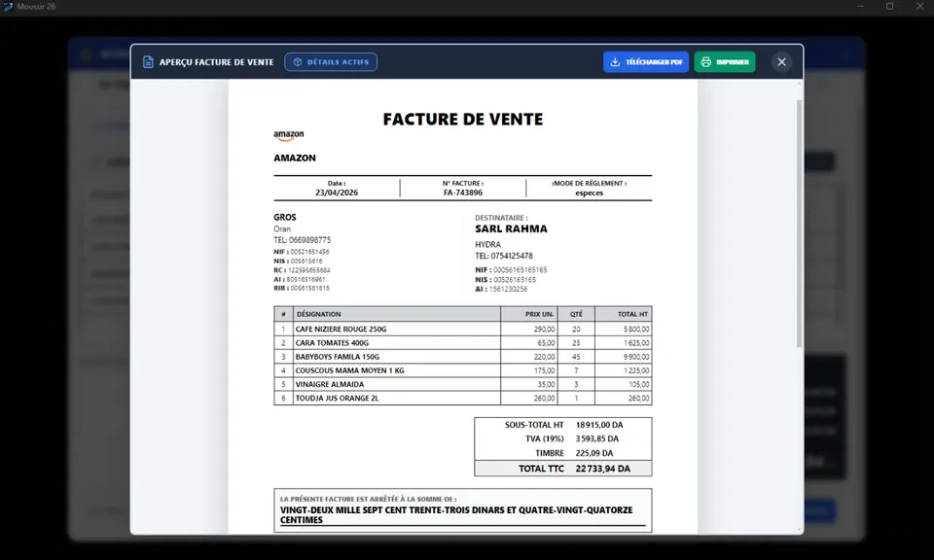Select seller phone TEL: 0669898775
Image resolution: width=934 pixels, height=560 pixels.
pyautogui.click(x=302, y=240)
